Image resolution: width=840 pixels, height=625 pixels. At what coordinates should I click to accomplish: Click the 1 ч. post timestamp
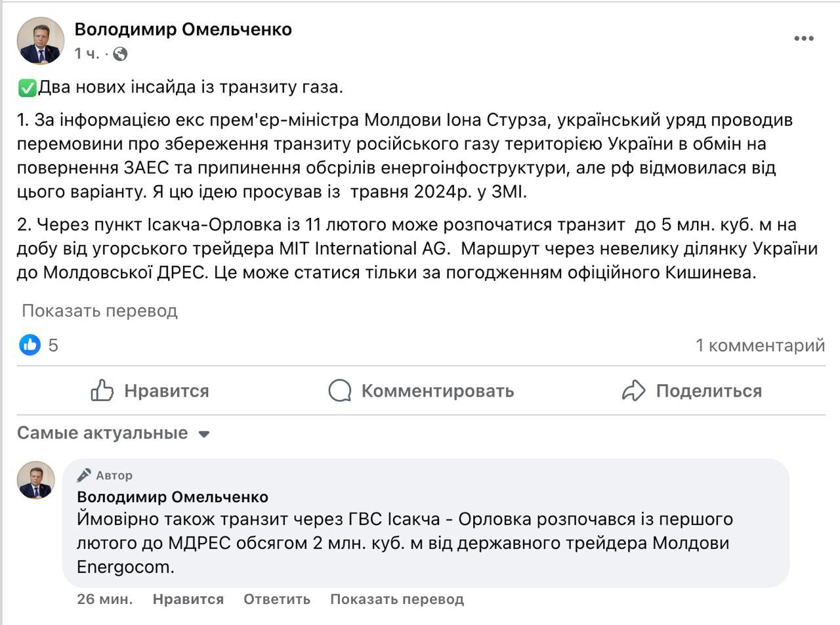tap(87, 54)
